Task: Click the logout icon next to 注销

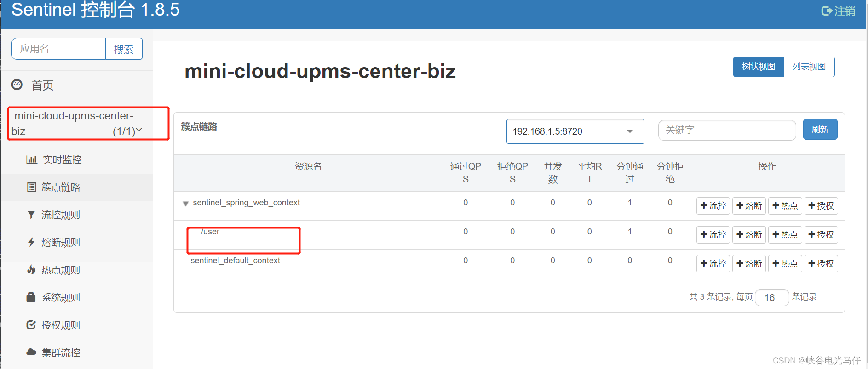Action: (827, 11)
